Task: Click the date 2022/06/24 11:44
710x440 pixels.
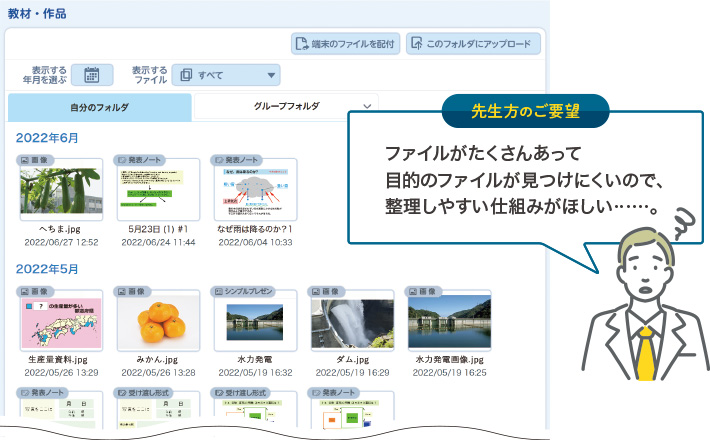Action: coord(158,242)
